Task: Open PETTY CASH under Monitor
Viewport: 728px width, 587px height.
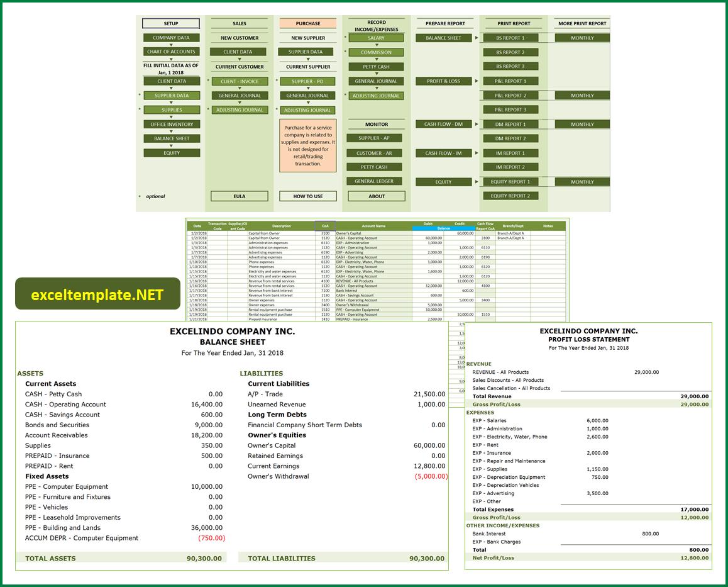Action: [x=374, y=167]
